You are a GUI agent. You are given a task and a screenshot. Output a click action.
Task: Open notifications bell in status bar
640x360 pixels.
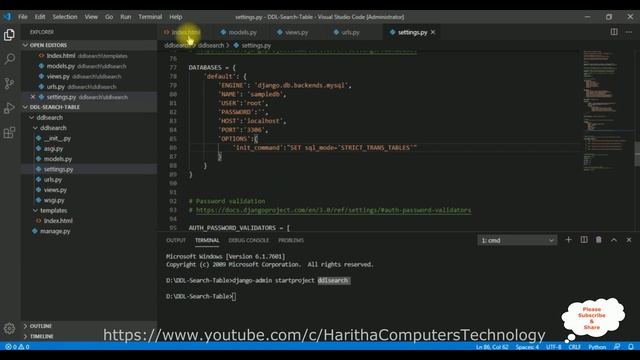(631, 347)
